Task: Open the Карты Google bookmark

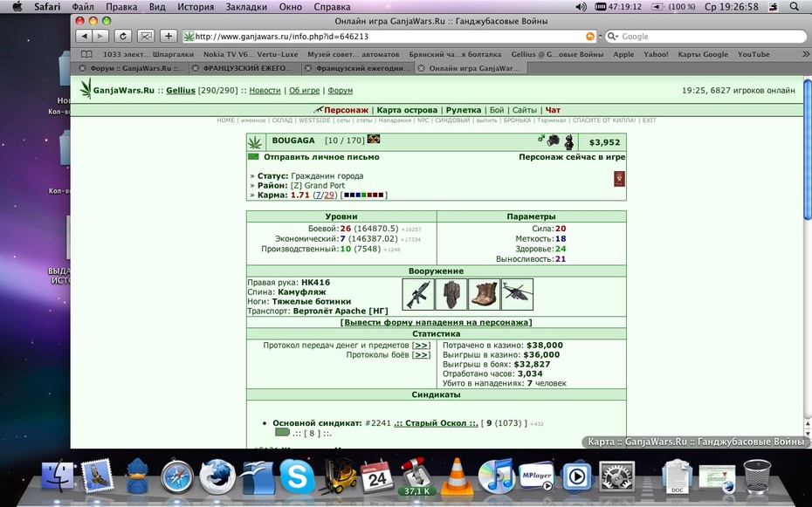Action: point(703,54)
